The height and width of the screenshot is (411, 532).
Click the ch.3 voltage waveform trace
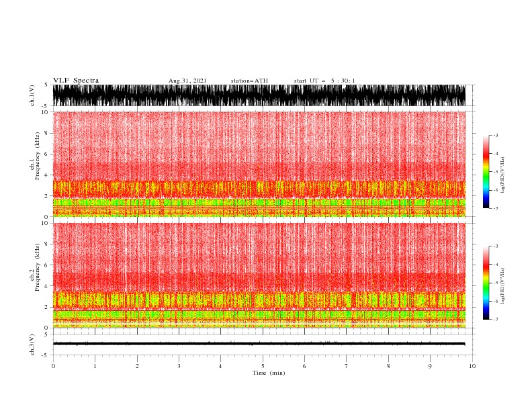[x=259, y=344]
